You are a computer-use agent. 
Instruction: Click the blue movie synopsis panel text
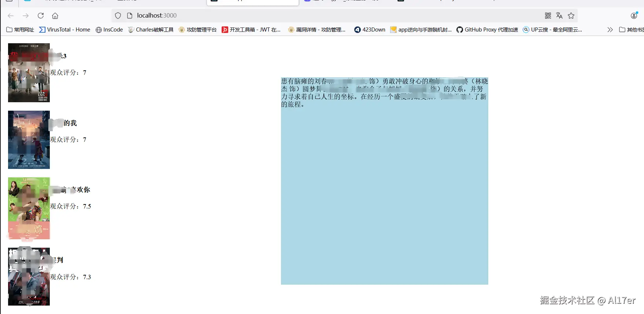click(x=384, y=93)
